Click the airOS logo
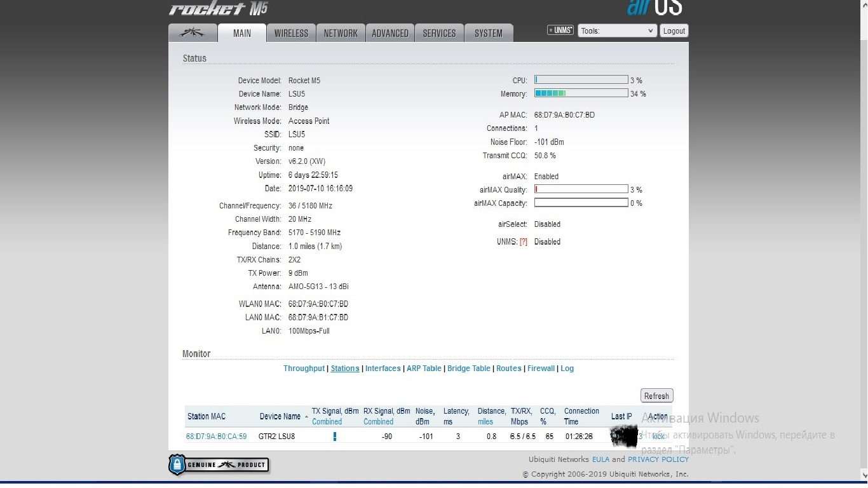This screenshot has width=868, height=488. pos(654,7)
